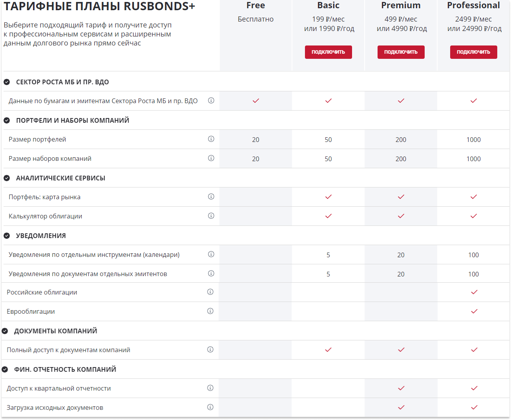511x420 pixels.
Task: Show info for Доступ к квартальной отчетности
Action: [210, 388]
